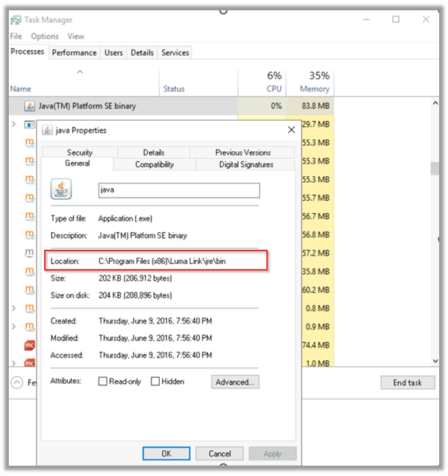Select the Java(TM) Platform SE binary row
The image size is (448, 476).
tap(171, 106)
